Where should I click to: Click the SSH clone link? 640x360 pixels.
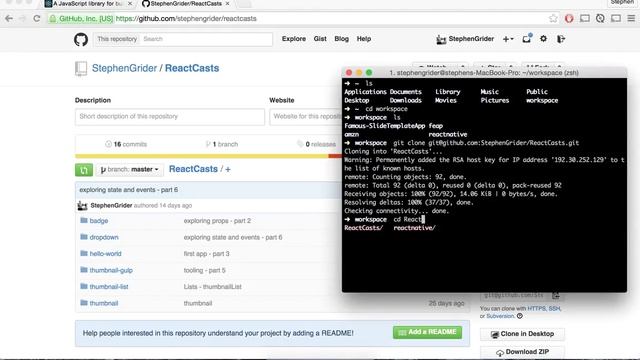[554, 309]
